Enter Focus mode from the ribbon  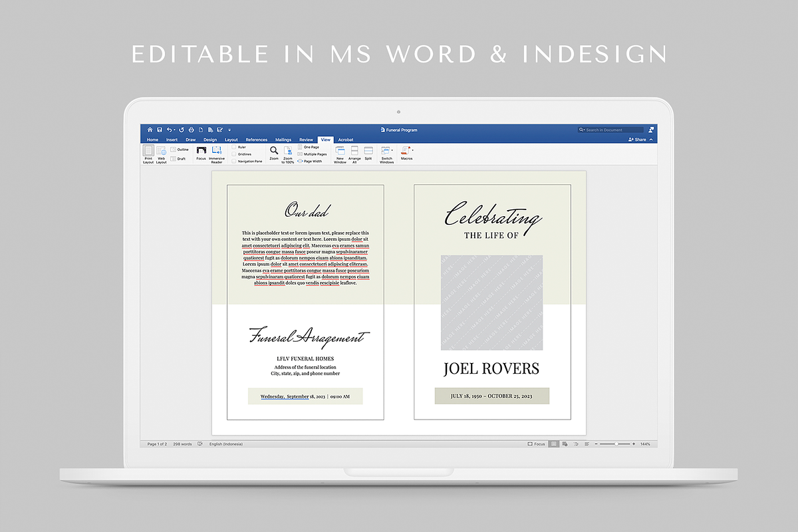pos(201,154)
